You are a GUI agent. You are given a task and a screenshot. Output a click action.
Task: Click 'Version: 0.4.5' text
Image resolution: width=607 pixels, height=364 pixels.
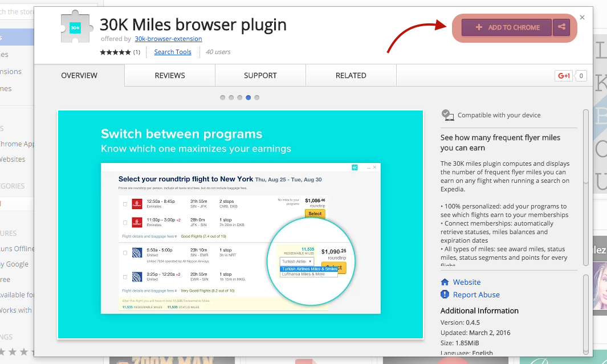(460, 322)
